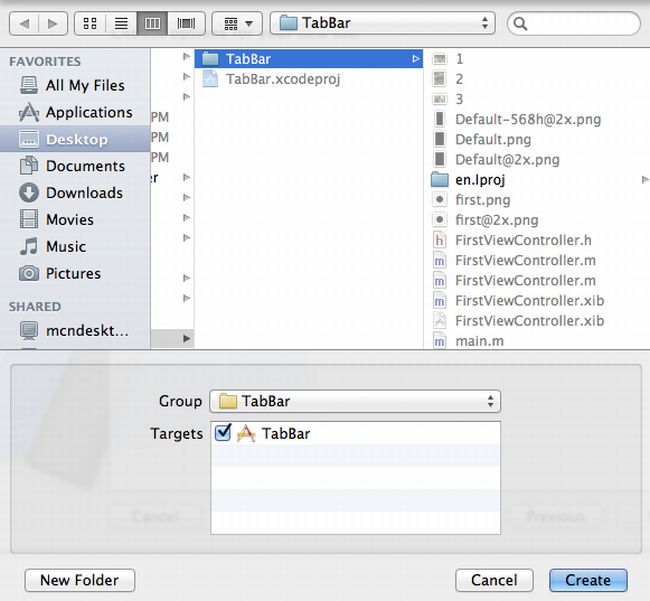650x601 pixels.
Task: Open Movies in sidebar
Action: [x=75, y=220]
